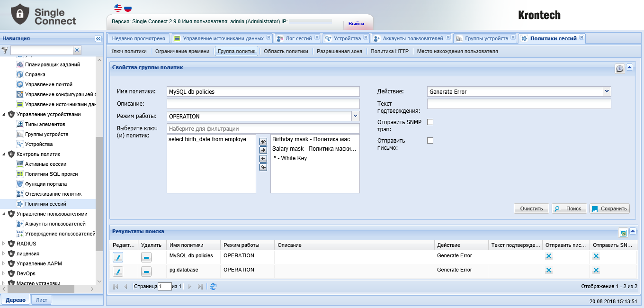Enable the Отправить SNMP трап checkbox
The width and height of the screenshot is (644, 308).
coord(430,122)
